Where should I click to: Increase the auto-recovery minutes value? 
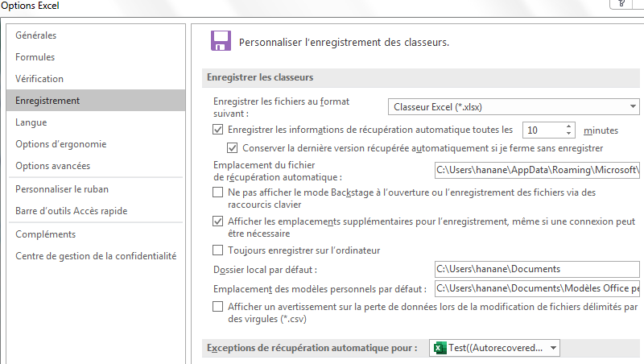[568, 126]
